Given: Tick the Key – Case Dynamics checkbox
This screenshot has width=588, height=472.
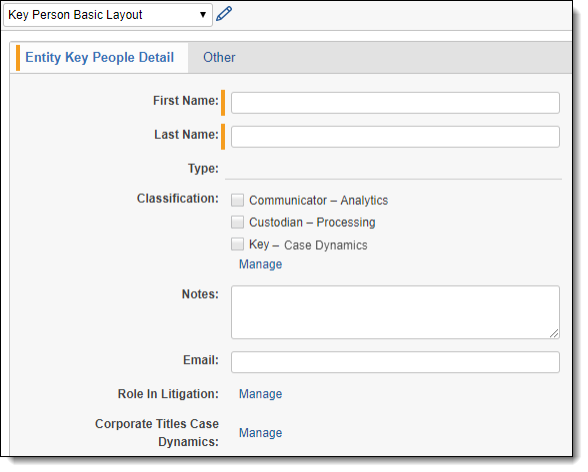Looking at the screenshot, I should pos(237,244).
